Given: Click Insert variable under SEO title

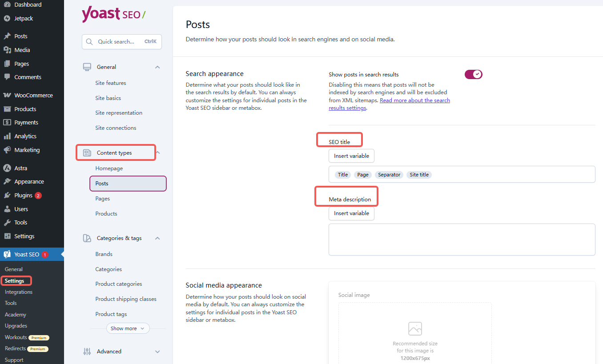Looking at the screenshot, I should coord(351,156).
